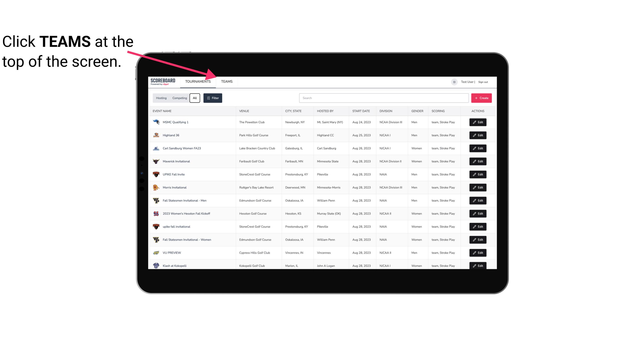
Task: Click the Sign out link
Action: 483,81
